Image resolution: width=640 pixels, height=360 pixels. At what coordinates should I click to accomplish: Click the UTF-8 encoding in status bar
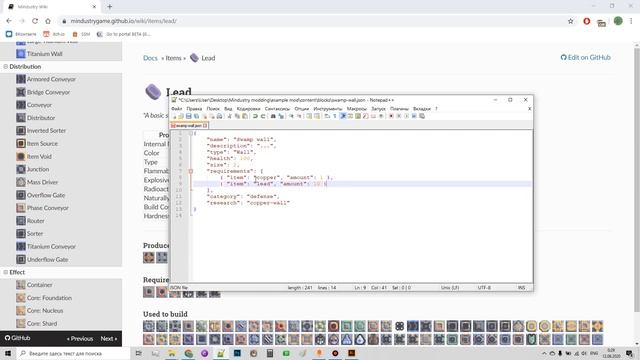point(484,288)
